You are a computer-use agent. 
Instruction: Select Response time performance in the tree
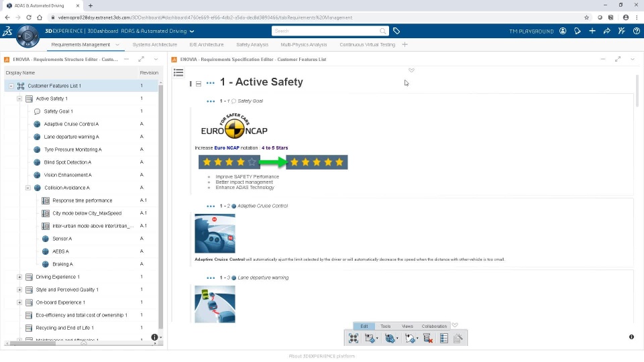82,200
